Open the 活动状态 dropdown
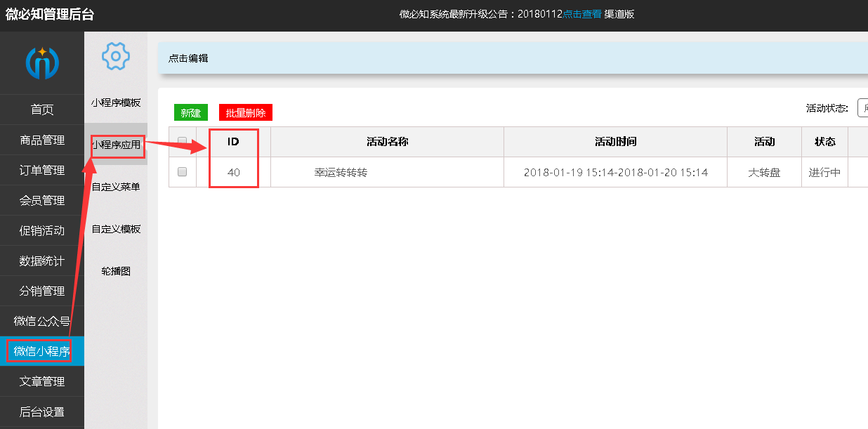Screen dimensions: 868x429 (x=862, y=108)
